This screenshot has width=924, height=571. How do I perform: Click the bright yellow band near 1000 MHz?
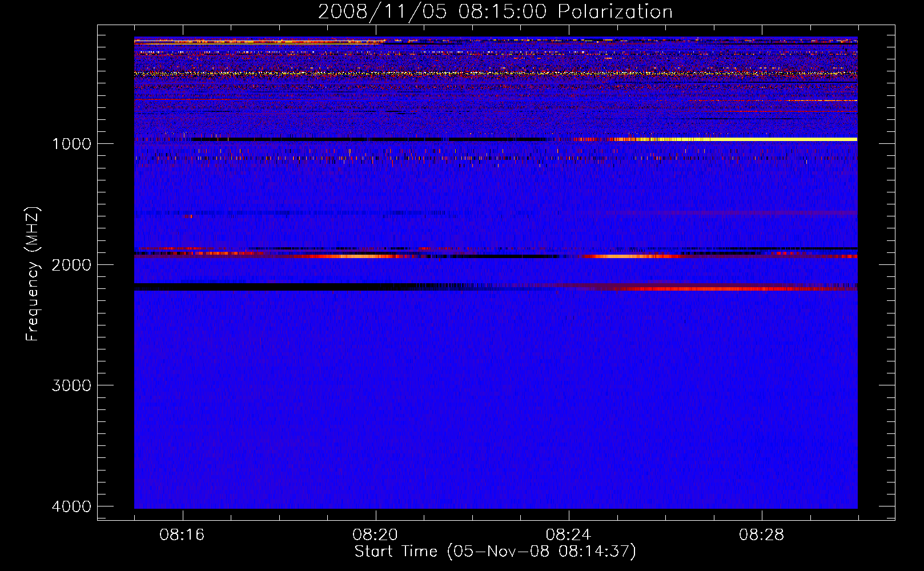point(748,139)
